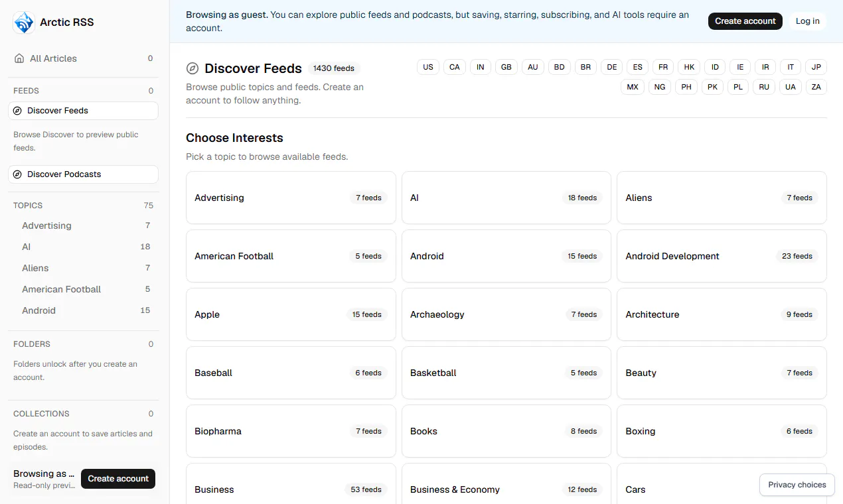843x504 pixels.
Task: Click the Arctic RSS logo icon
Action: (x=24, y=22)
